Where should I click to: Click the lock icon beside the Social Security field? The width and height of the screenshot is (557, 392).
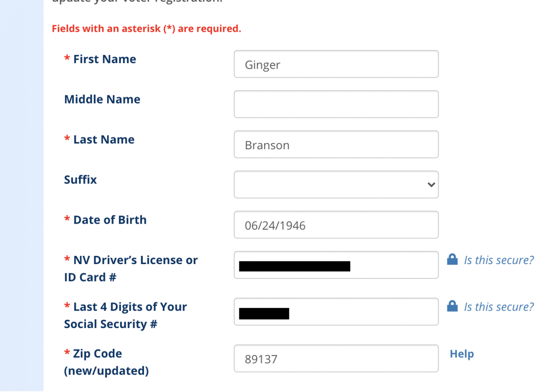point(452,306)
